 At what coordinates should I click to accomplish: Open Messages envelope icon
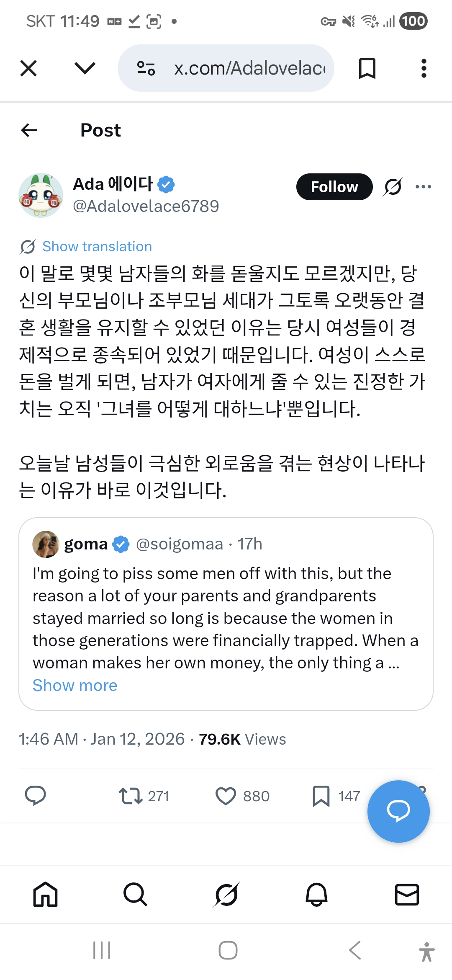[407, 895]
